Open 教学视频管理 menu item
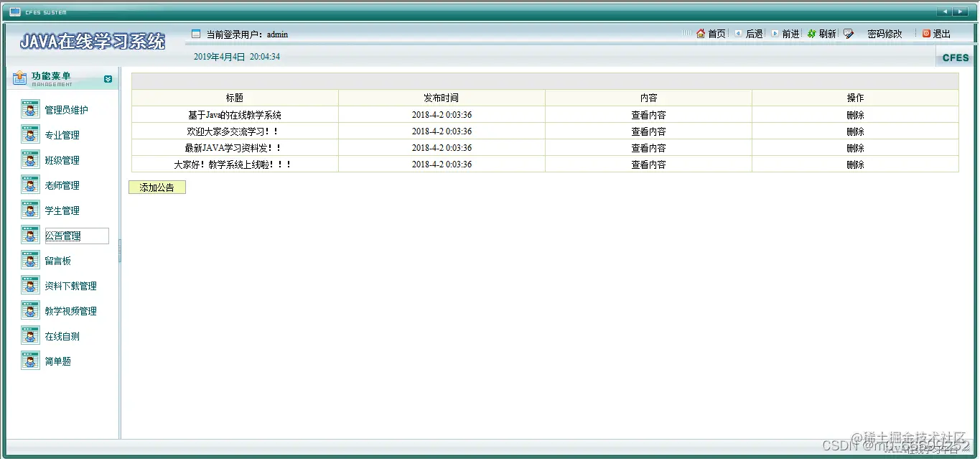 pyautogui.click(x=71, y=311)
